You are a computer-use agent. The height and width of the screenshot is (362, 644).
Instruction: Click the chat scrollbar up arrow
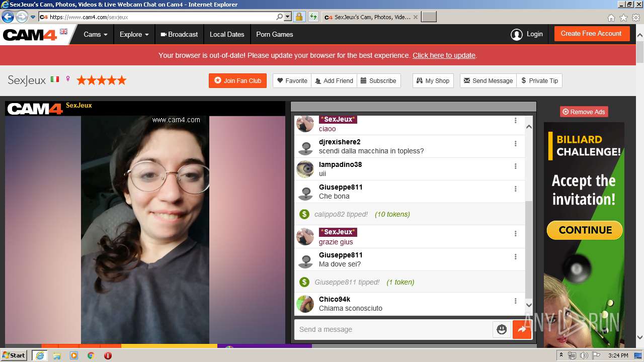(x=529, y=127)
